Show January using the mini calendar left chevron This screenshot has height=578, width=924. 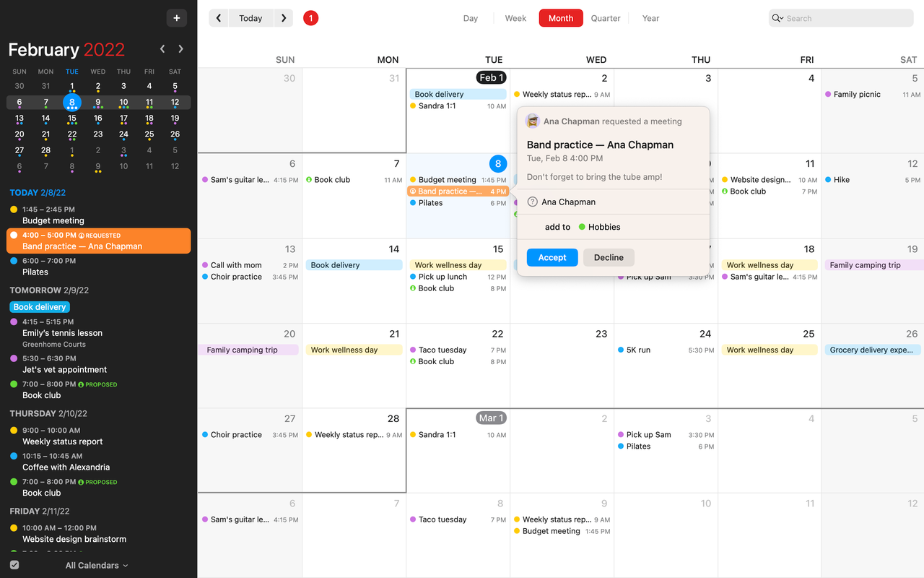tap(162, 48)
